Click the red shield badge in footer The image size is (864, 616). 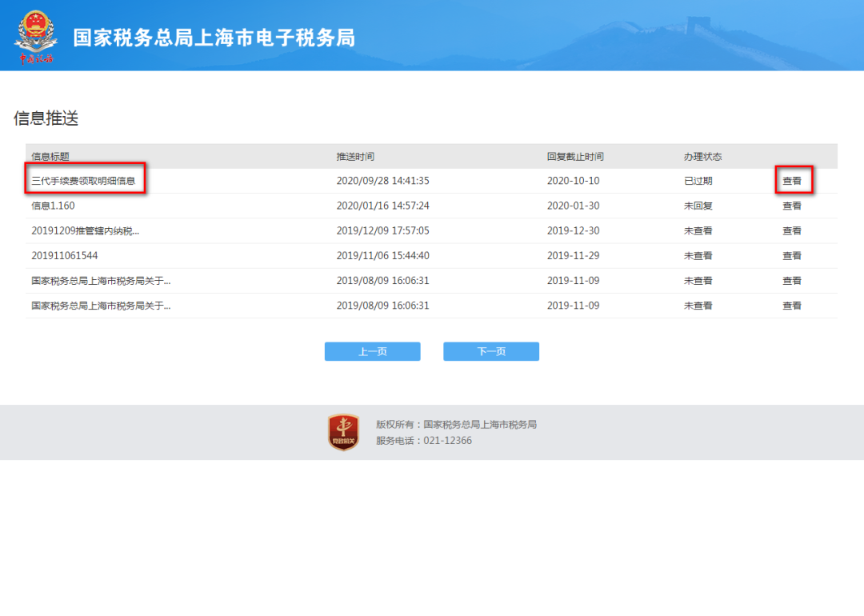(343, 433)
